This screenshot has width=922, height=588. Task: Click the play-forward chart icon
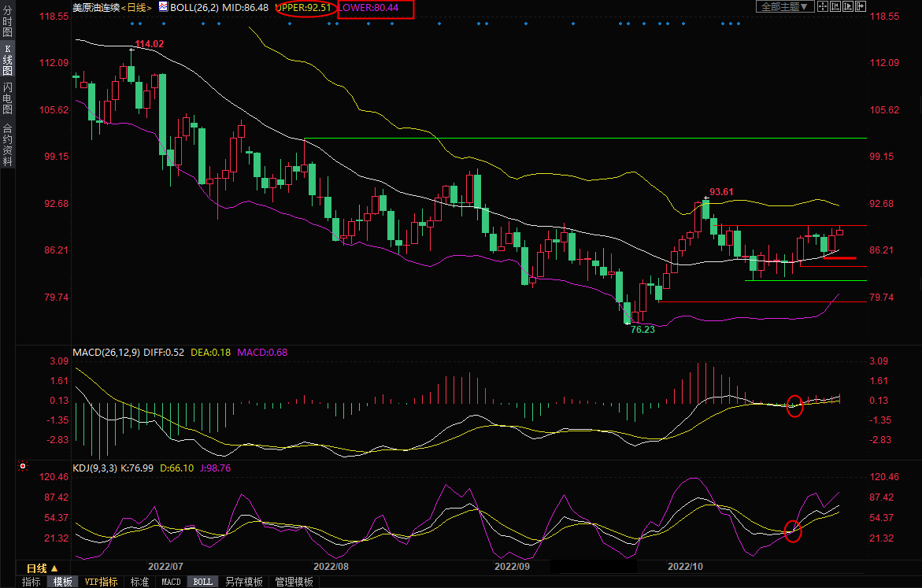point(848,6)
